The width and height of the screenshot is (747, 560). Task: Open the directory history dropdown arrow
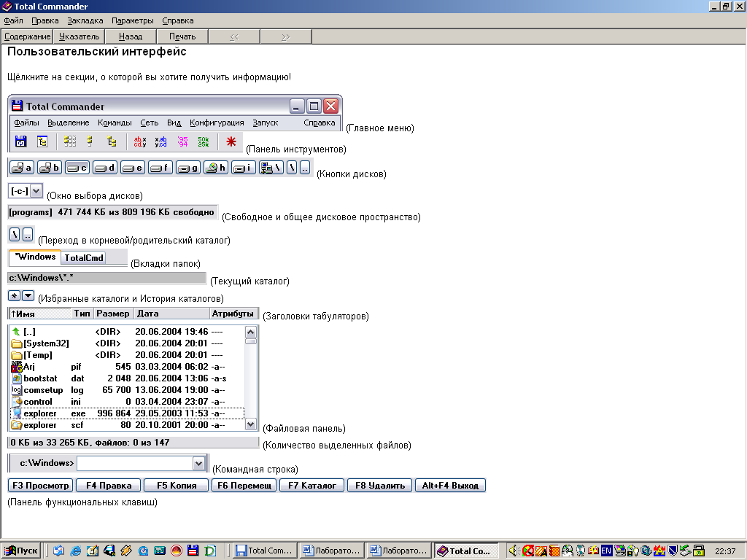coord(28,296)
